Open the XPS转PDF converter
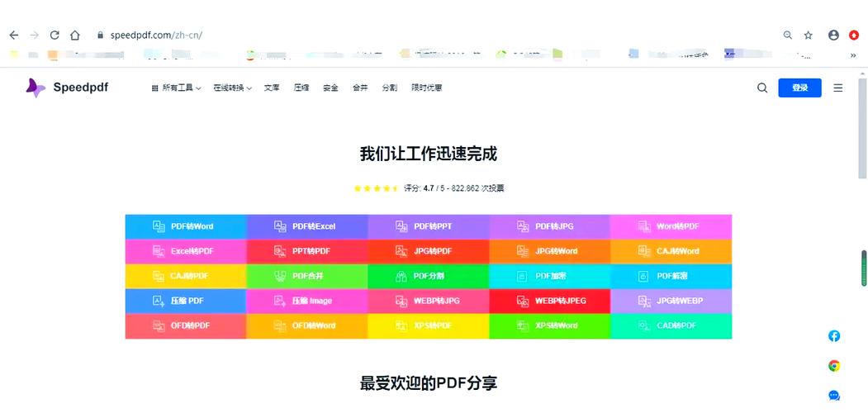 (x=429, y=326)
